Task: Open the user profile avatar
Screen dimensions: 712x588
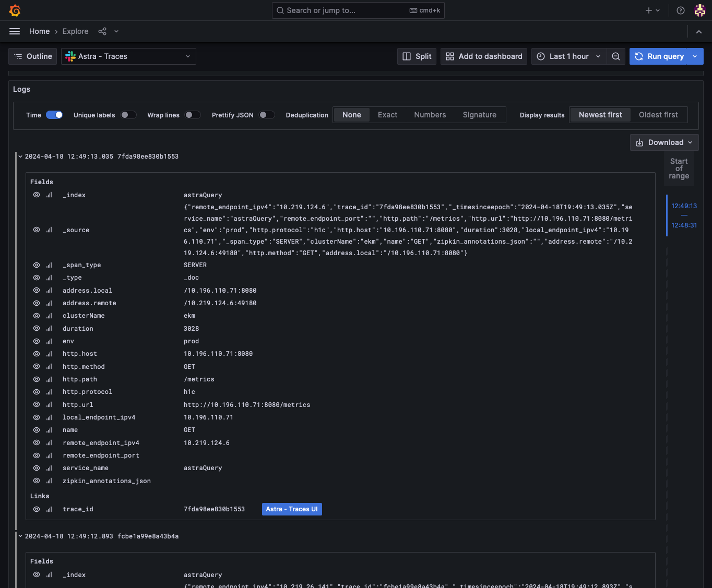Action: pyautogui.click(x=700, y=10)
